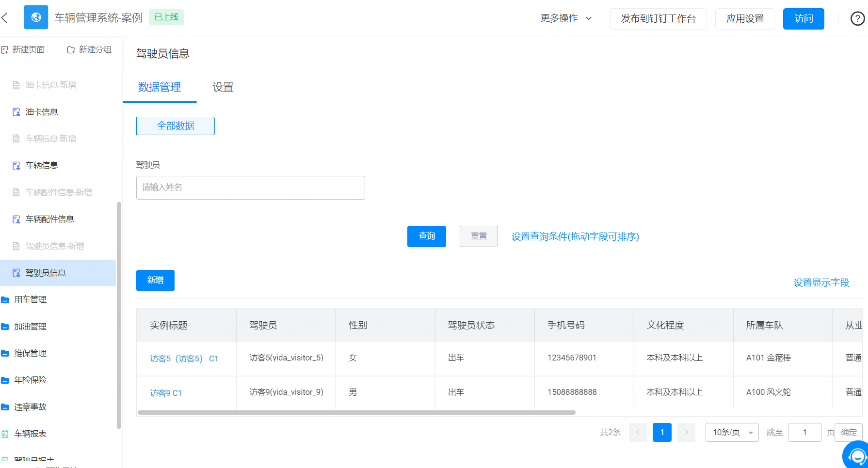The height and width of the screenshot is (468, 868).
Task: Click the table horizontal scrollbar
Action: [356, 413]
